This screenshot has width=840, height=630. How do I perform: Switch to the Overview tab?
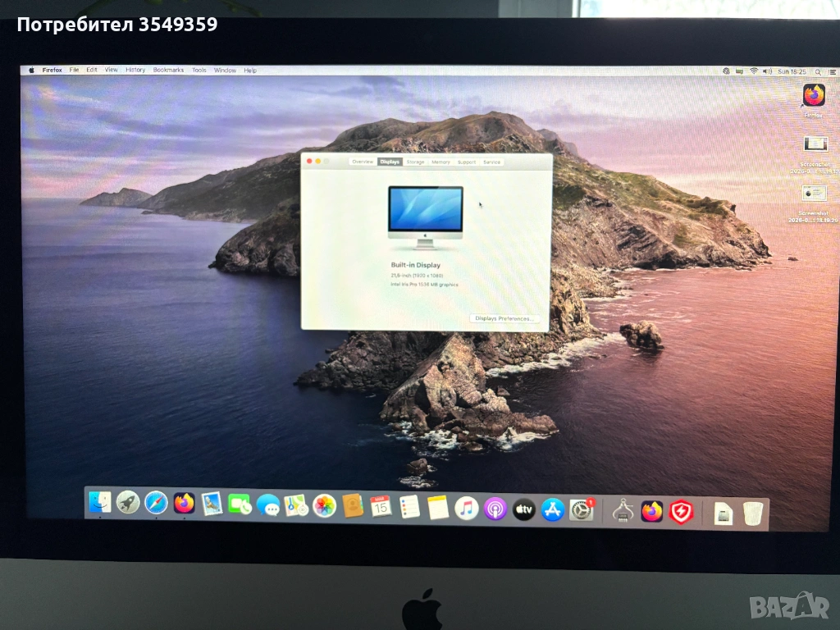click(363, 162)
